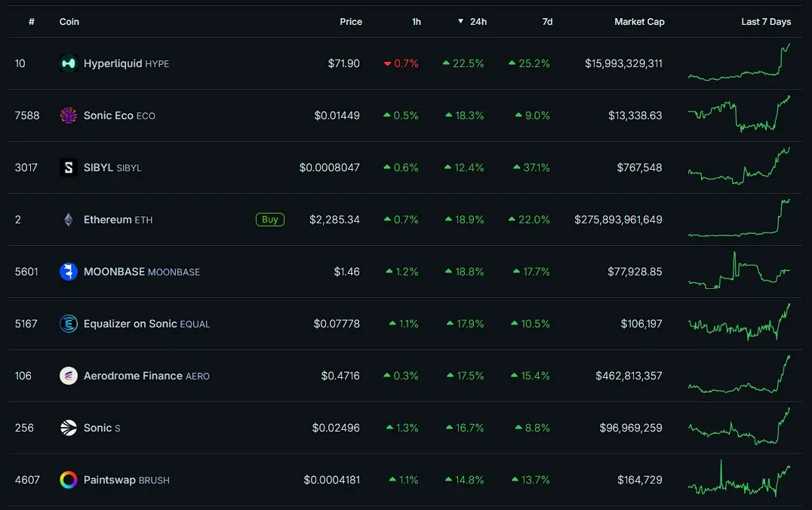
Task: Click the Sonic S coin logo icon
Action: point(69,428)
